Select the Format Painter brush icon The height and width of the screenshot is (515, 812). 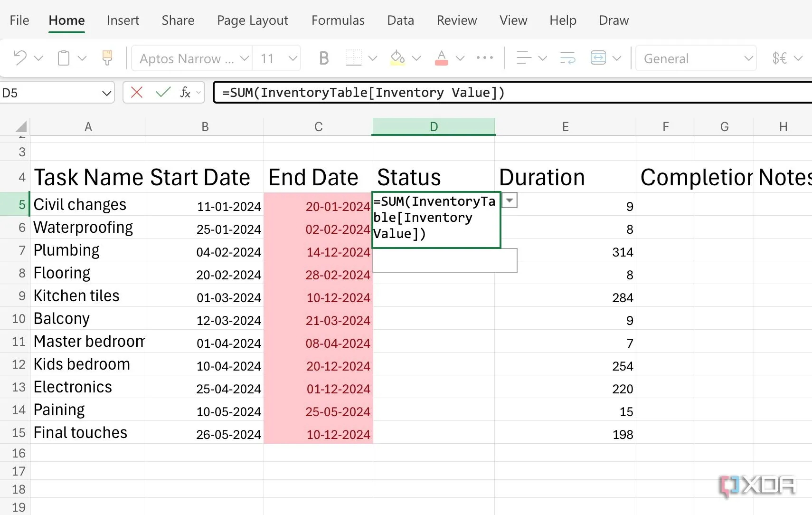click(x=107, y=58)
